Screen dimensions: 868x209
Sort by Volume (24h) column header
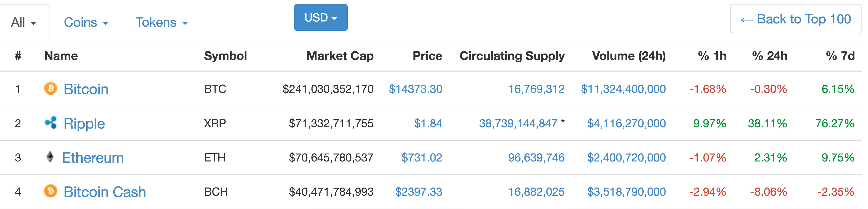[629, 56]
